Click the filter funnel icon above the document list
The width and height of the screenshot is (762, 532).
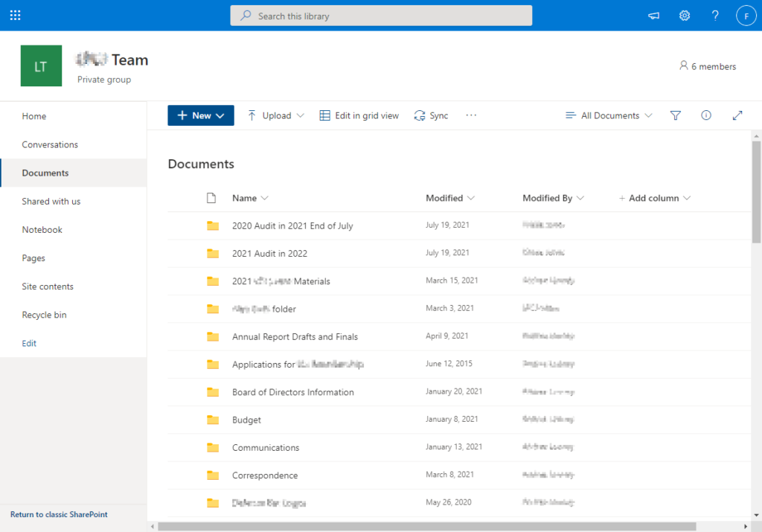point(675,115)
